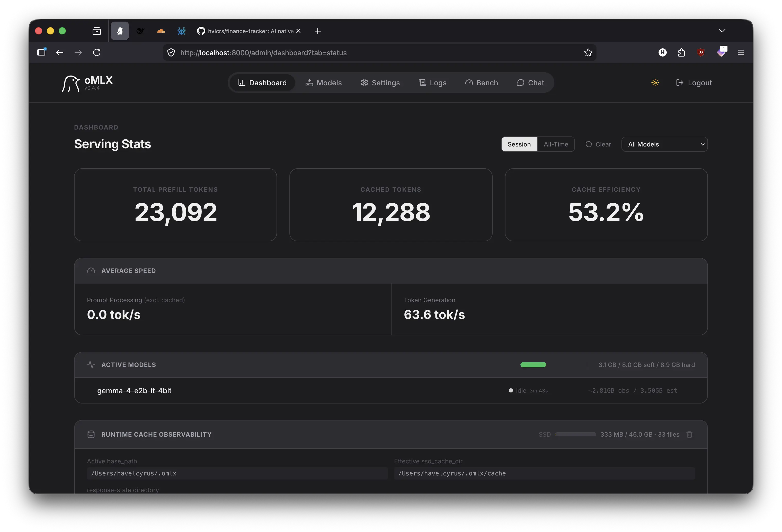782x532 pixels.
Task: Click the 333 MB / 46.0 GB · 33 files text
Action: click(x=640, y=435)
